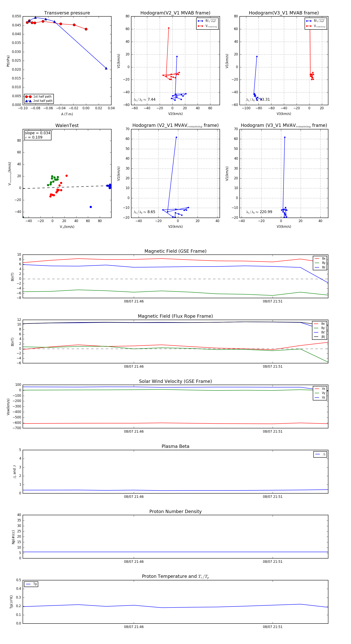Click the eigenvalue ratio value 33.31
Screen dimensions: 351x644
coord(265,100)
